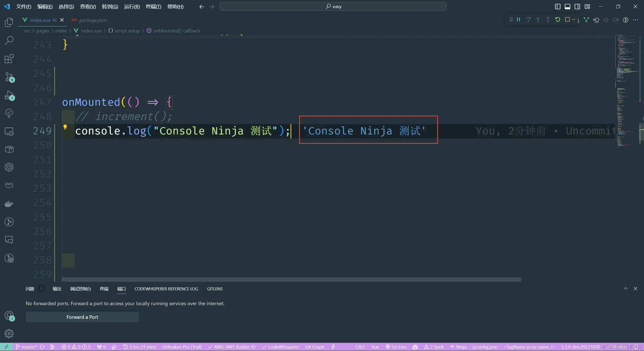Click the Vue (Volar) icon in the editor toolbar
644x351 pixels.
coord(586,20)
